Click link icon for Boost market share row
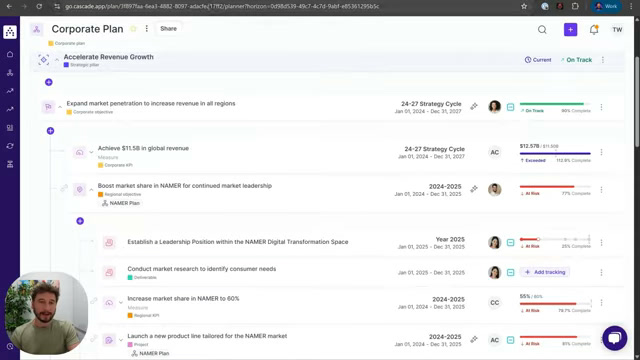This screenshot has height=360, width=640. pos(474,189)
